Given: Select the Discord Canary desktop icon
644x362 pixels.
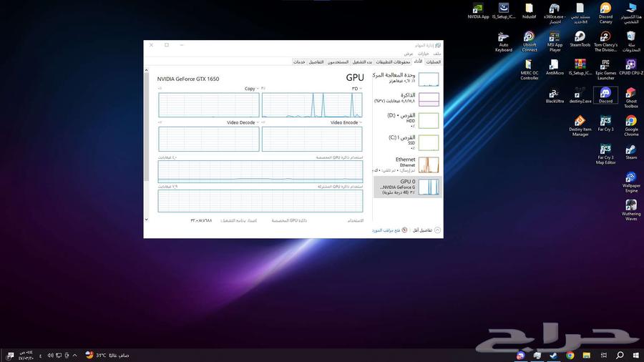Looking at the screenshot, I should tap(605, 13).
